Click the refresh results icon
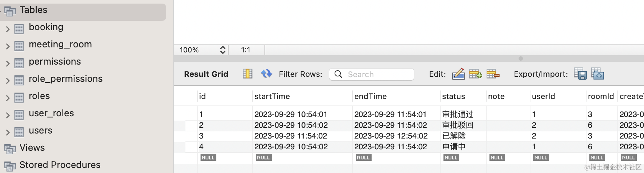Viewport: 644px width, 173px height. click(266, 74)
